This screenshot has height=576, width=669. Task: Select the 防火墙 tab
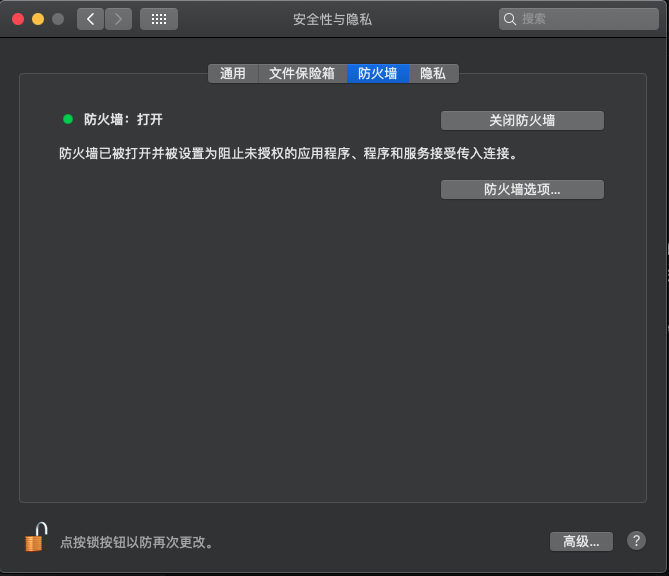pyautogui.click(x=377, y=73)
